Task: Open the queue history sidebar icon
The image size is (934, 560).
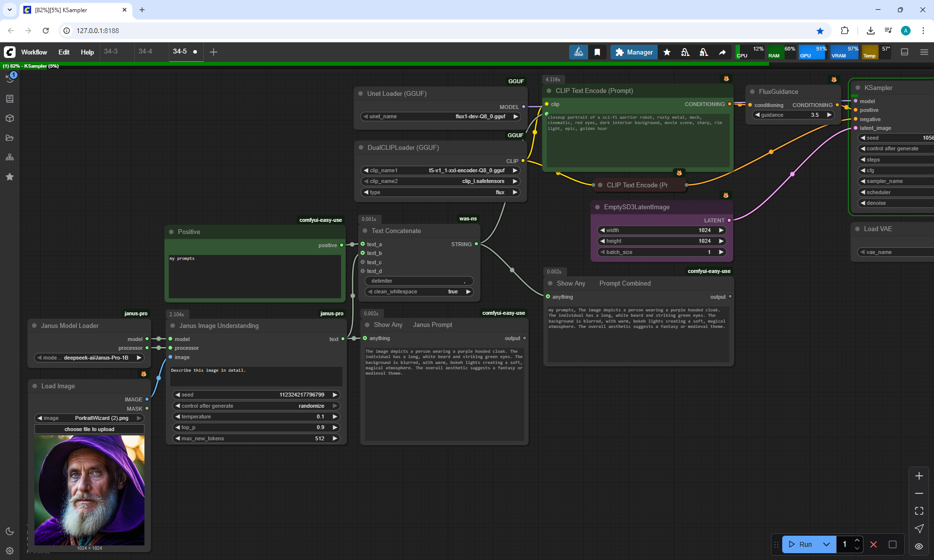Action: point(10,78)
